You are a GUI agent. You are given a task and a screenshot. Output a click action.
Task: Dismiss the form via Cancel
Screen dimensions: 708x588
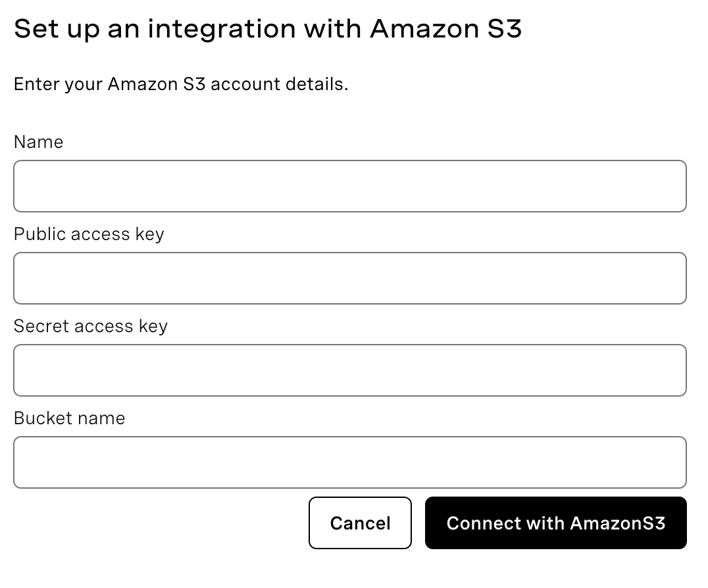click(360, 523)
